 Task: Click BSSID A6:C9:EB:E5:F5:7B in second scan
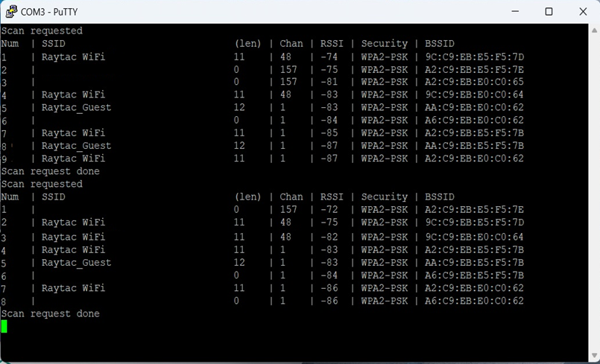click(x=475, y=275)
